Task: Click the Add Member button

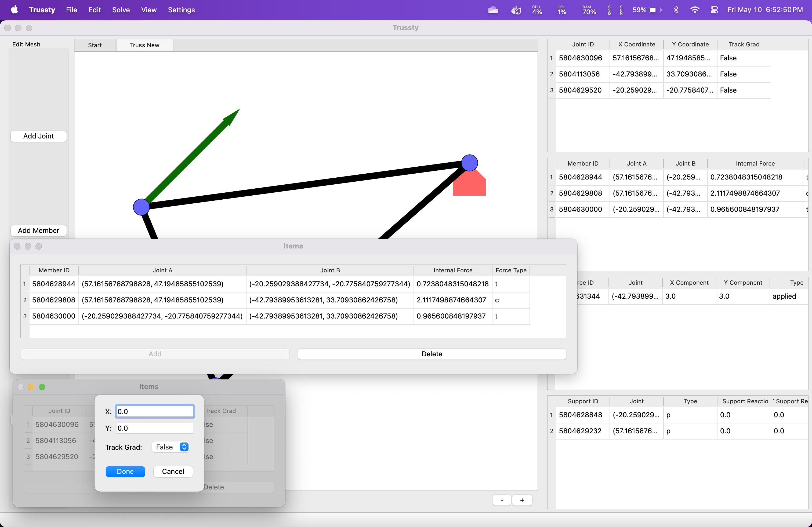Action: 39,230
